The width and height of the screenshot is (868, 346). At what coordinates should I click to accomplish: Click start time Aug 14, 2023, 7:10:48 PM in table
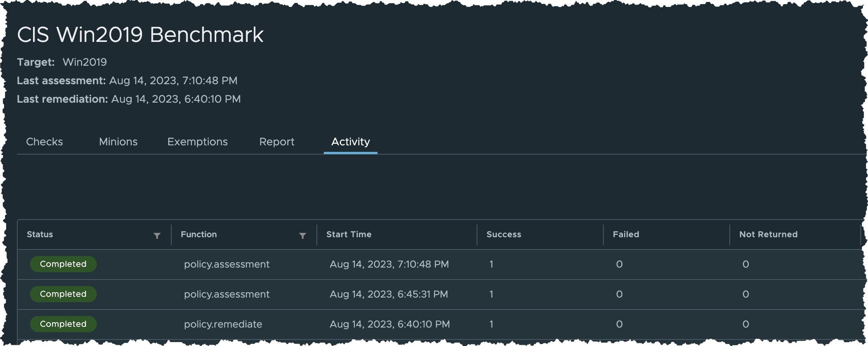click(389, 264)
